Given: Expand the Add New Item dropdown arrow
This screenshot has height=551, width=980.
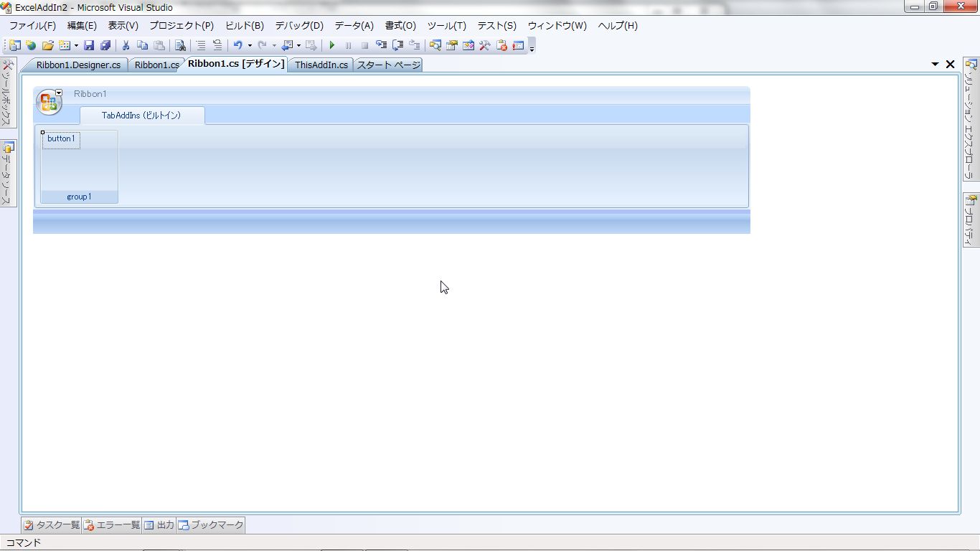Looking at the screenshot, I should click(76, 45).
